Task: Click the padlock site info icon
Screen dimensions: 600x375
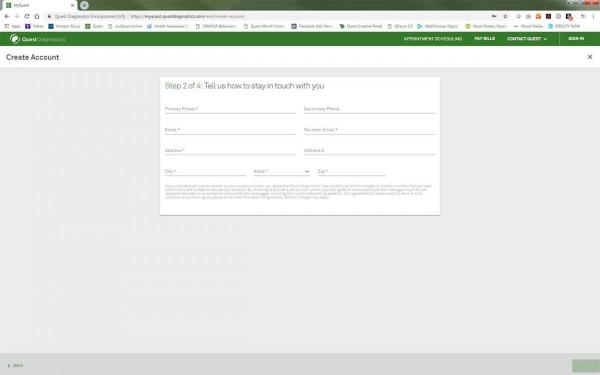Action: point(49,16)
